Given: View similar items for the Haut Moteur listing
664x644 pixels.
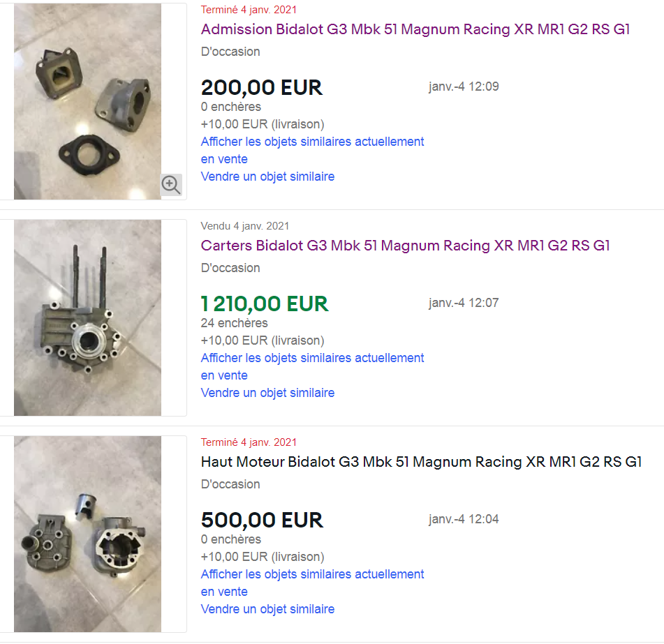Looking at the screenshot, I should [x=312, y=583].
